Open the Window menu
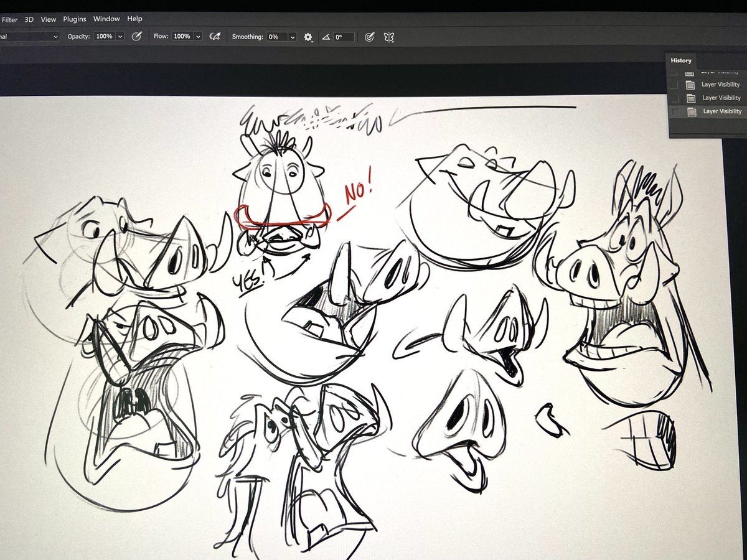Screen dimensions: 747x560 coord(107,19)
